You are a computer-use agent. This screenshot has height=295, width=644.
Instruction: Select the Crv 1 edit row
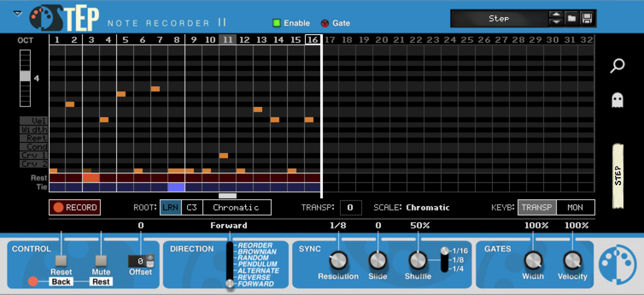click(33, 155)
